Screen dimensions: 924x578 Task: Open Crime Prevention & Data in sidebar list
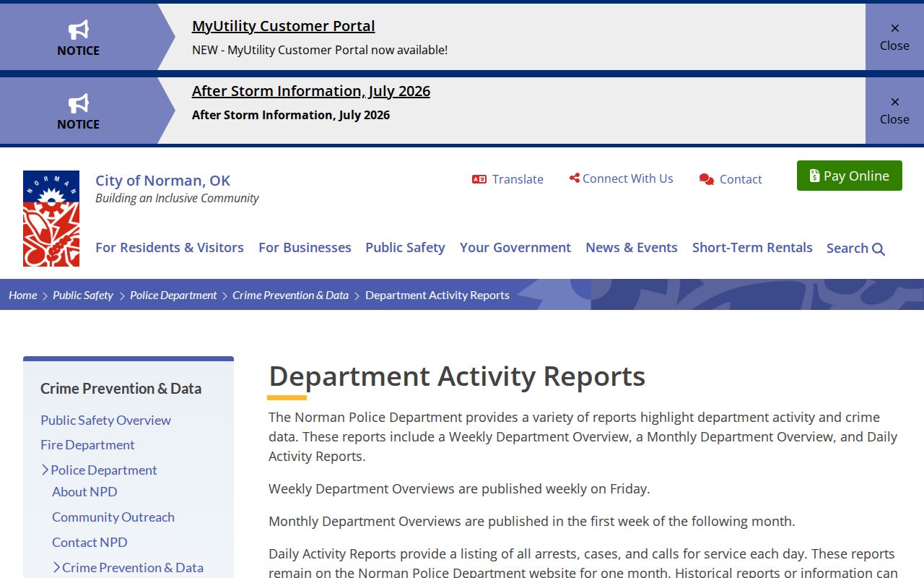[x=133, y=567]
